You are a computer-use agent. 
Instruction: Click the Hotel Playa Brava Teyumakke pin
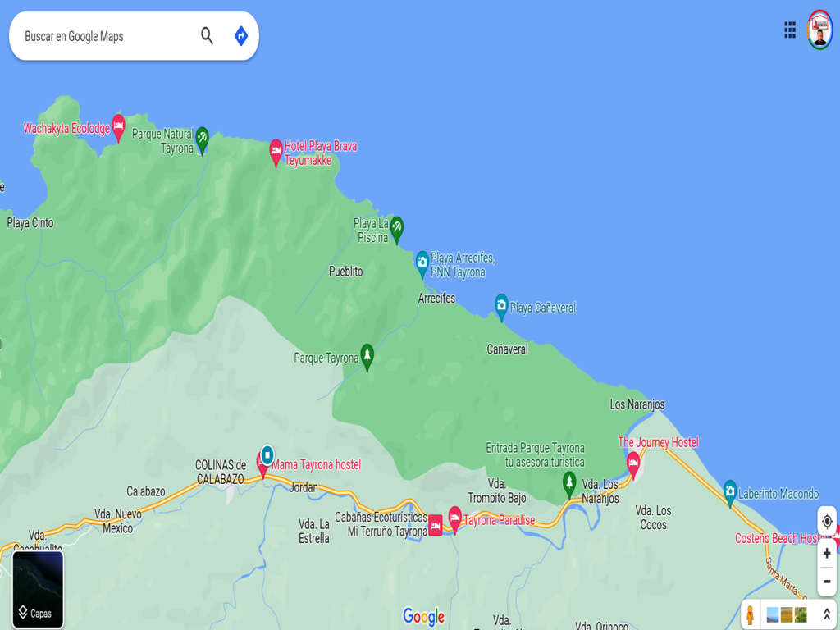click(276, 151)
